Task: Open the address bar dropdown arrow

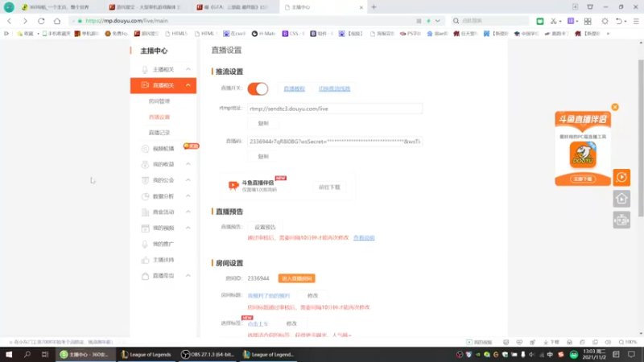Action: (x=438, y=21)
